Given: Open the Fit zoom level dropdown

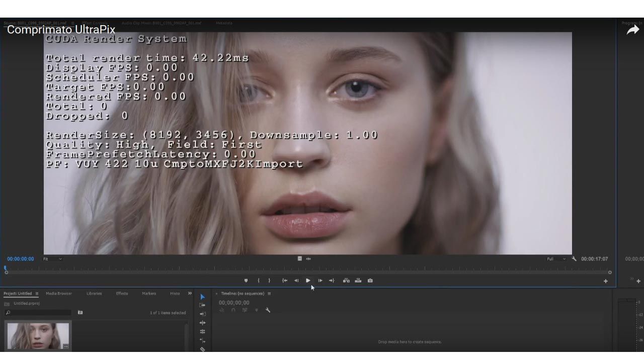Looking at the screenshot, I should coord(52,259).
